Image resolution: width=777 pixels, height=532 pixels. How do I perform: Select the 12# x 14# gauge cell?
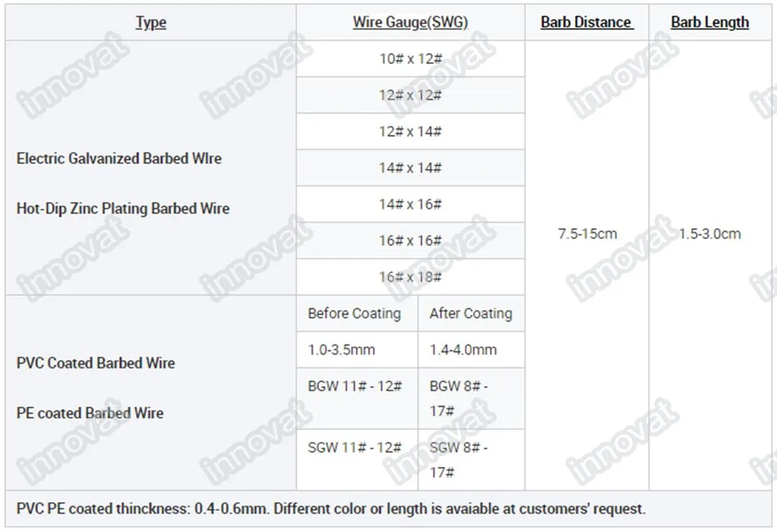pyautogui.click(x=410, y=132)
